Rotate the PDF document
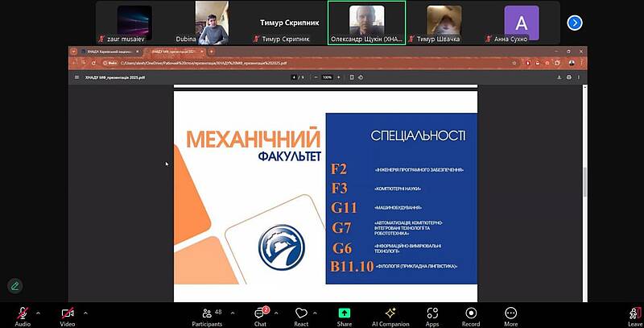 pos(361,77)
